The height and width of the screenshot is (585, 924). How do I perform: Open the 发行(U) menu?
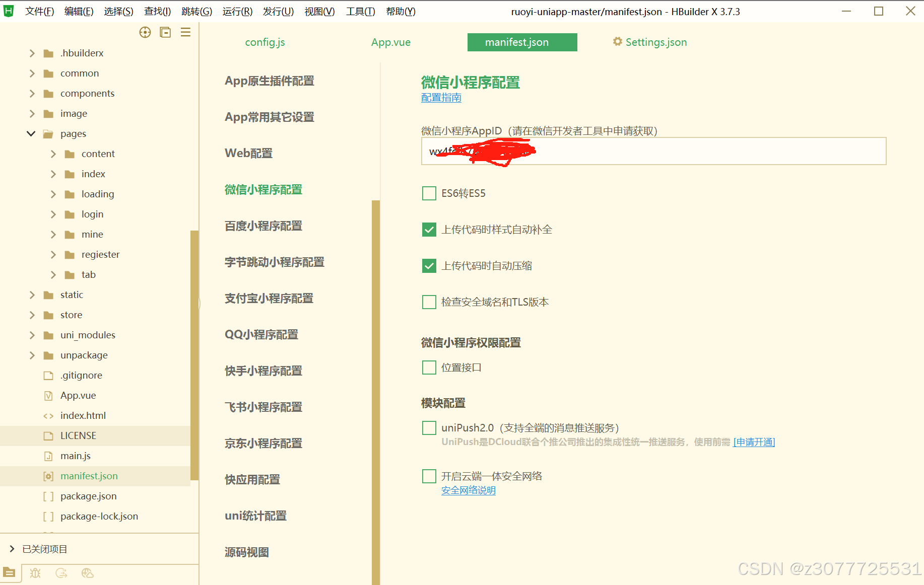pyautogui.click(x=278, y=11)
